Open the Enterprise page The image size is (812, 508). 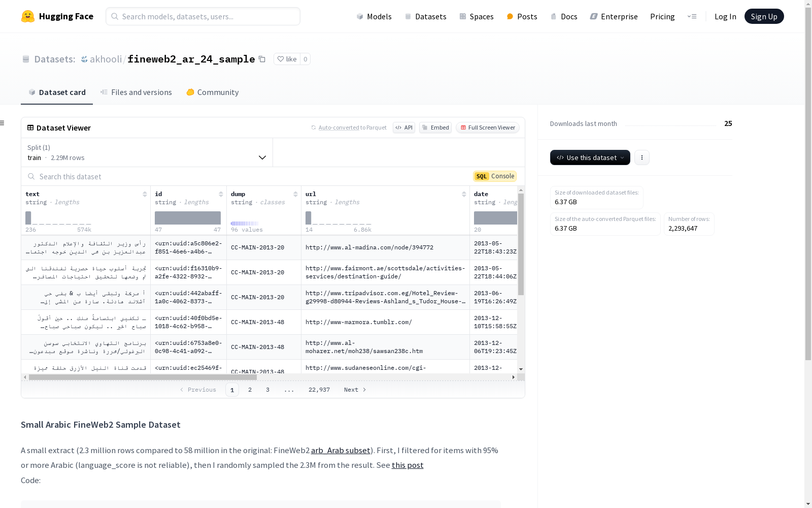pos(614,16)
